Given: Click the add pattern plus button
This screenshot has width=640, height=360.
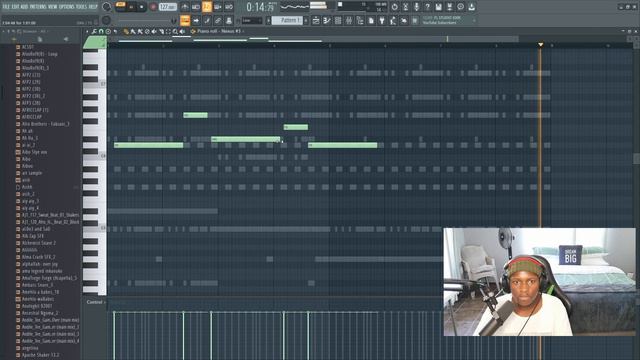Looking at the screenshot, I should [306, 20].
